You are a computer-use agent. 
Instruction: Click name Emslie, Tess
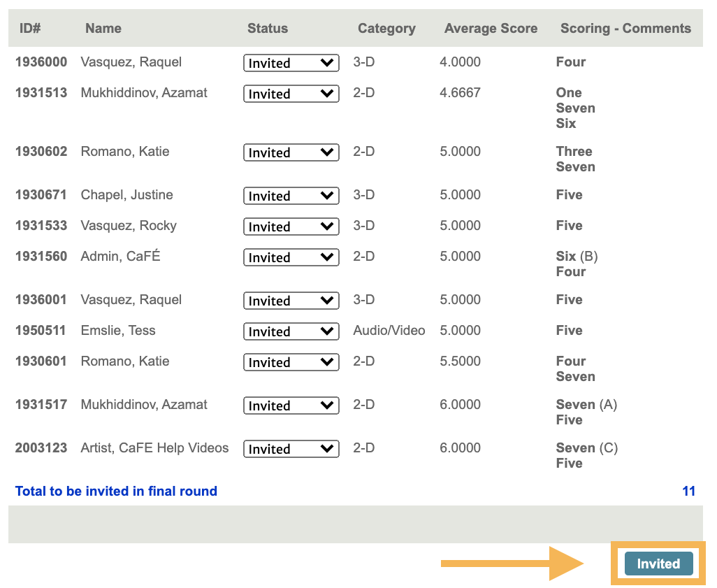[x=118, y=330]
